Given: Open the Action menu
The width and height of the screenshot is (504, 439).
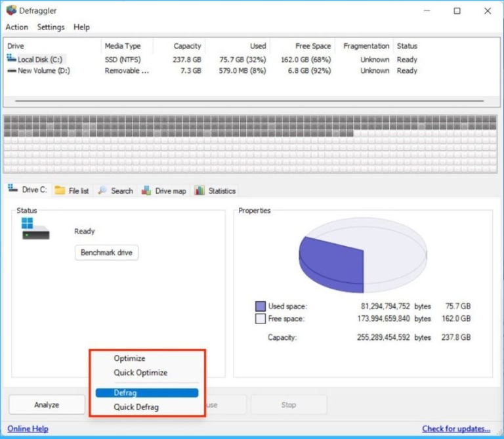Looking at the screenshot, I should click(17, 27).
